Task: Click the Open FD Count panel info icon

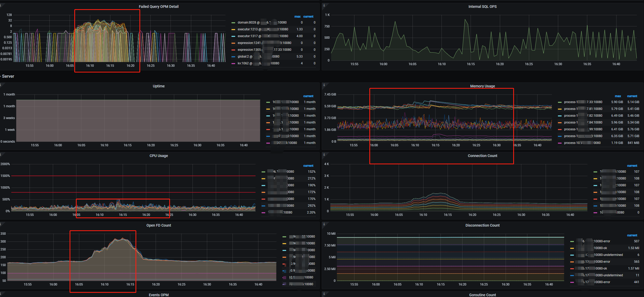Action: click(x=1, y=224)
